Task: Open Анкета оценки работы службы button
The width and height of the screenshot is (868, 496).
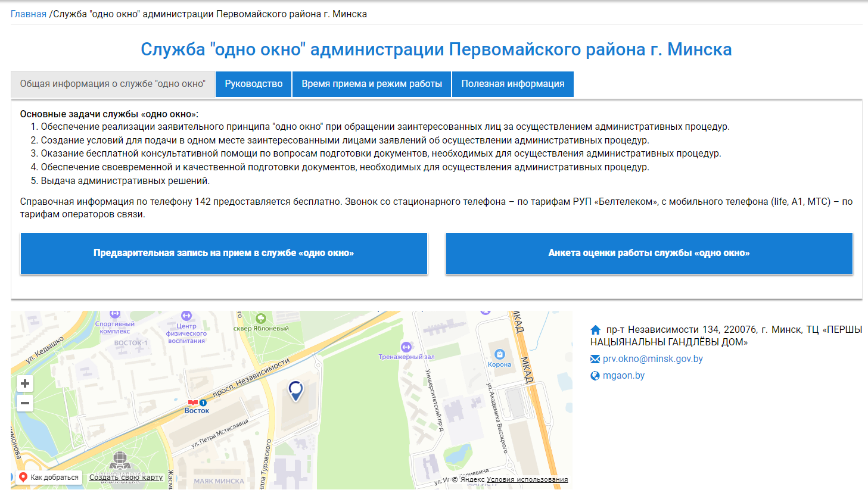Action: coord(649,253)
